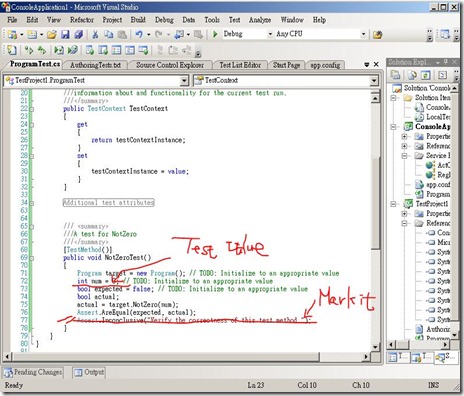The image size is (464, 396).
Task: Collapse TestProject1 node in Solution Explorer
Action: [393, 204]
